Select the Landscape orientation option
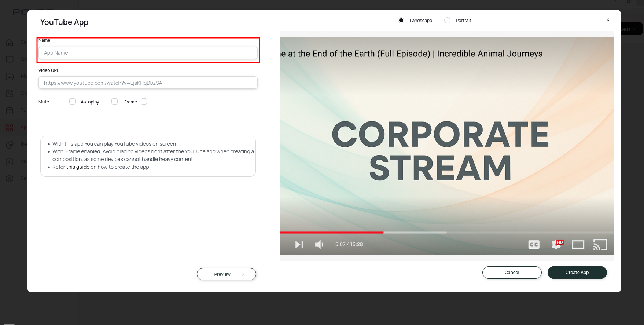644x325 pixels. (x=401, y=21)
